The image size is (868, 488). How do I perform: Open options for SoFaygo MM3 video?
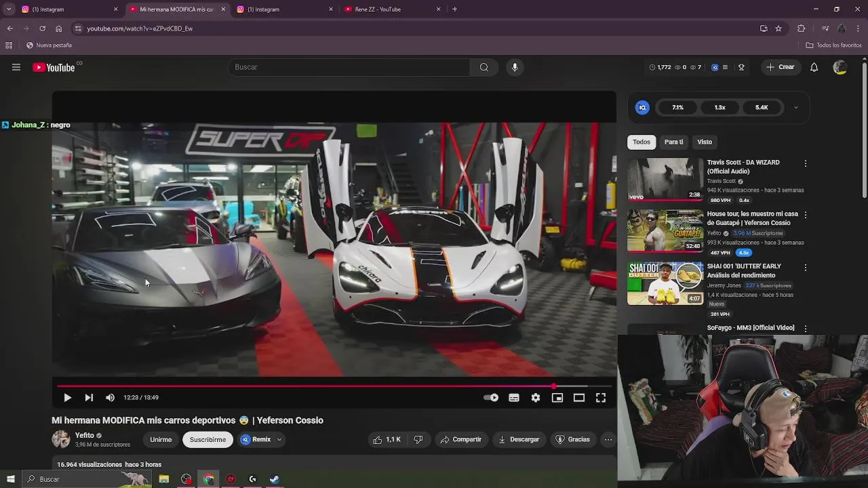(x=805, y=329)
